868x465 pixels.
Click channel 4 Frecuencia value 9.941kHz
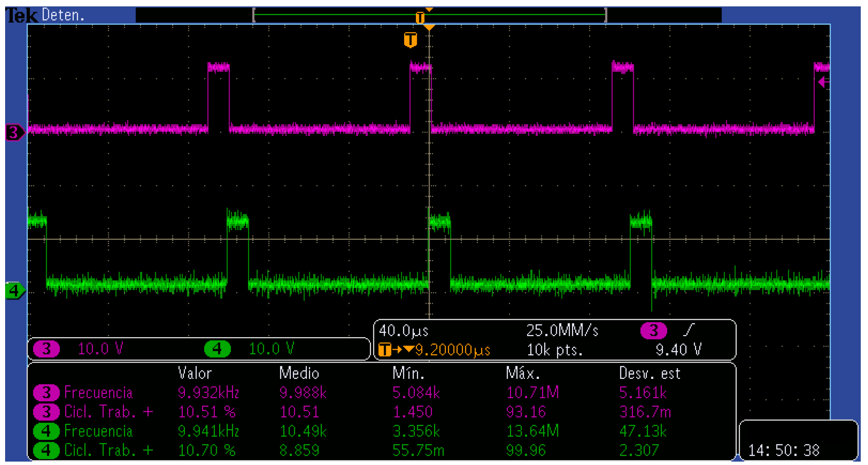coord(208,431)
